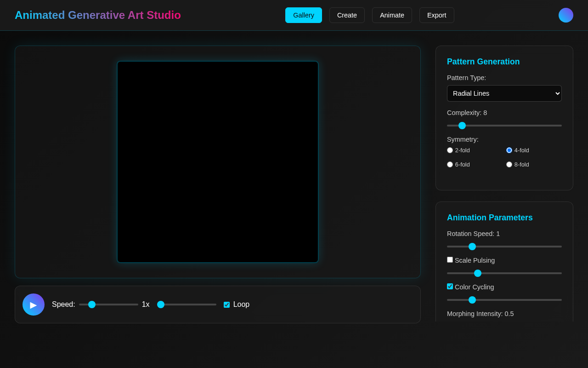Adjust the Rotation Speed slider
This screenshot has width=588, height=368.
472,246
